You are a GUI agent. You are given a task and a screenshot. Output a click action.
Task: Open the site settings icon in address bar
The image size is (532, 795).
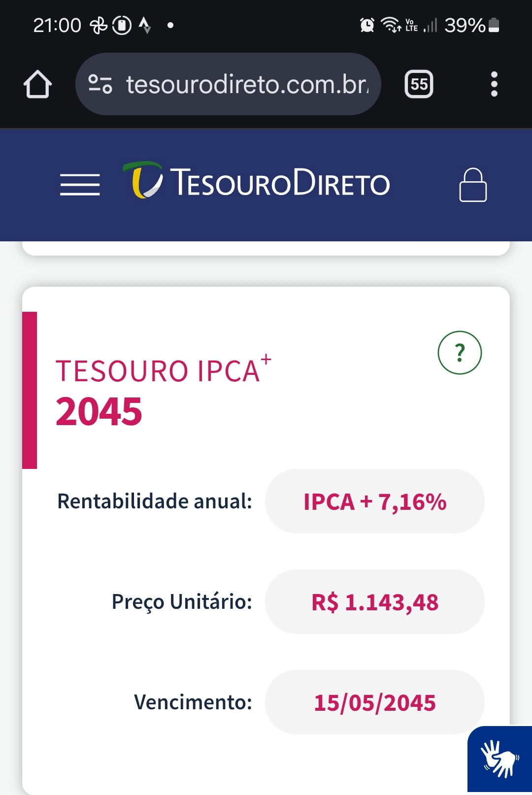(x=100, y=84)
